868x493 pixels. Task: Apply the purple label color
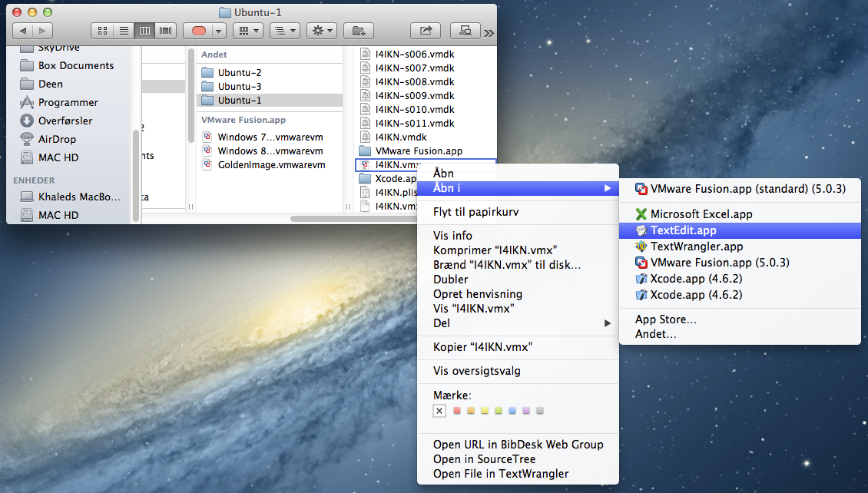coord(526,411)
